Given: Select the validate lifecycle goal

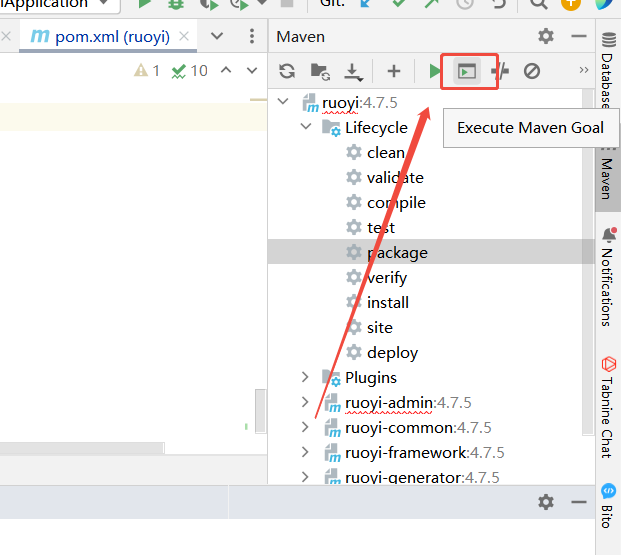Looking at the screenshot, I should [x=395, y=177].
